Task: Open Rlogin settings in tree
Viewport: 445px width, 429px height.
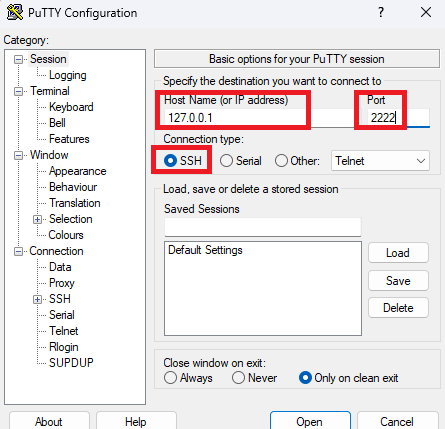Action: [64, 347]
